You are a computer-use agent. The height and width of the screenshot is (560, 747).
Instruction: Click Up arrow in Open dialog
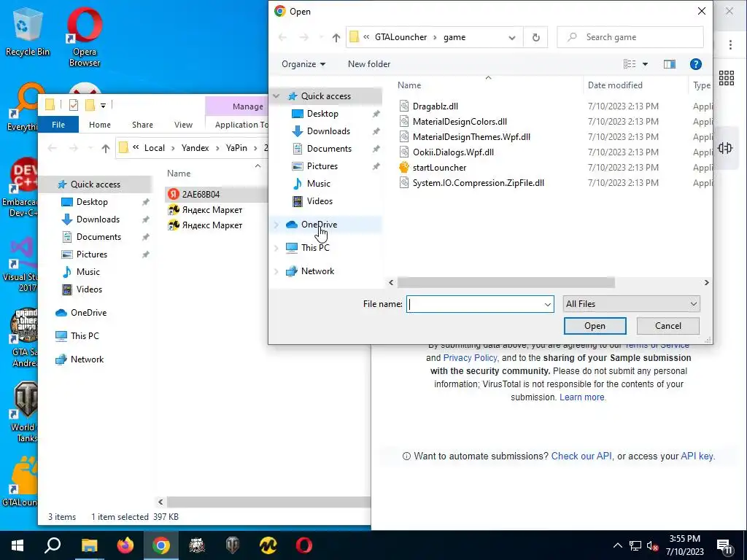point(336,38)
